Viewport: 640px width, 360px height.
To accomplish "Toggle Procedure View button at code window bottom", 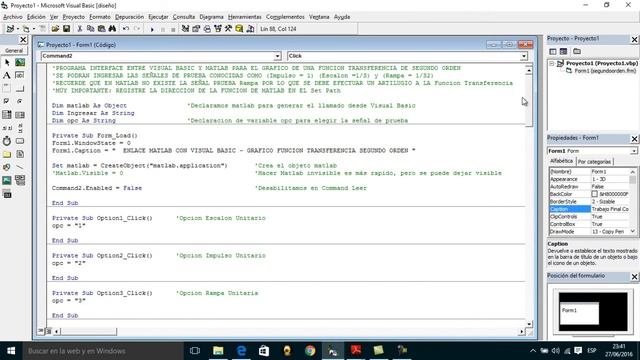I will [x=41, y=331].
